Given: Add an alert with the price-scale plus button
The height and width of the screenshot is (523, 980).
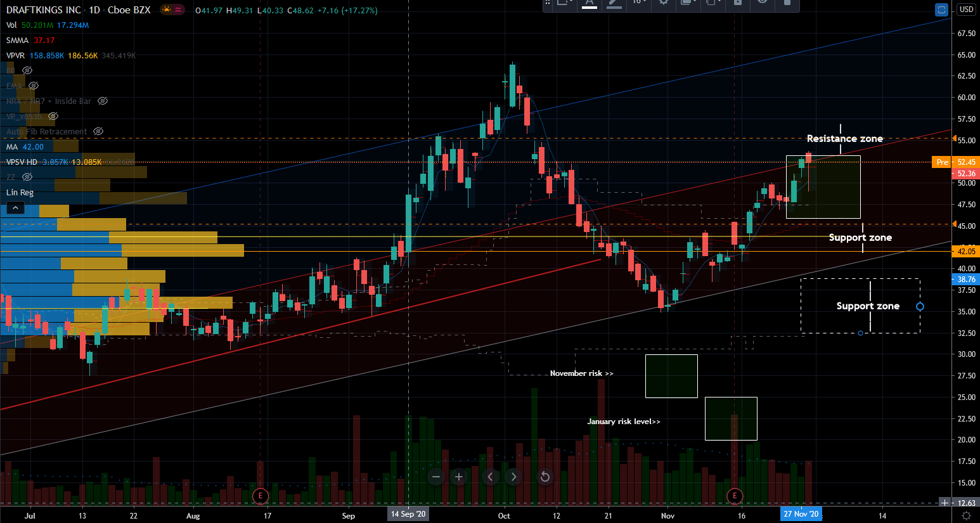Looking at the screenshot, I should tap(945, 503).
